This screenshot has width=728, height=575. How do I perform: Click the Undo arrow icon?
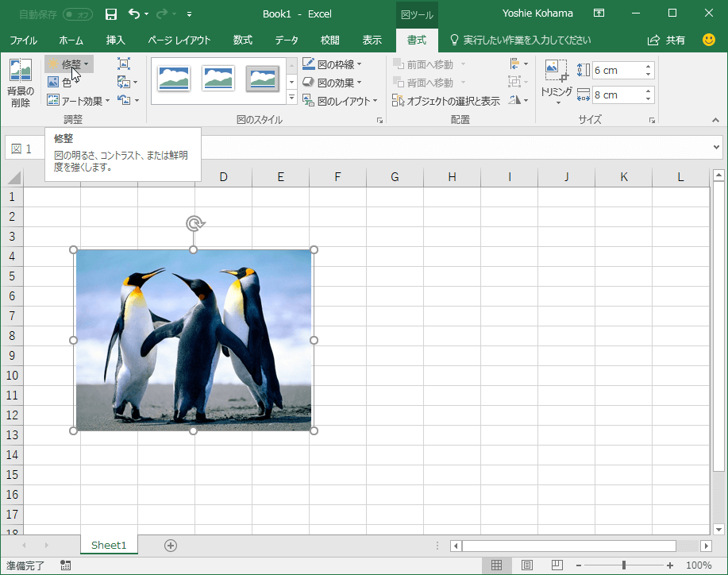[x=134, y=14]
